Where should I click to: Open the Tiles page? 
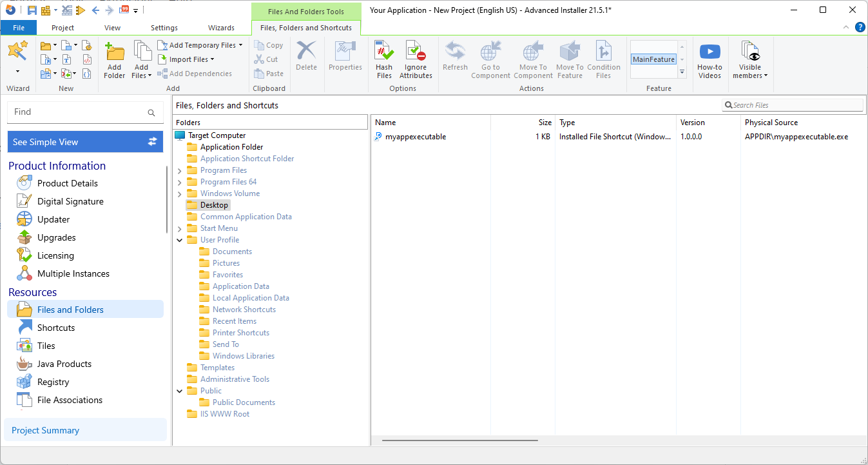(46, 346)
